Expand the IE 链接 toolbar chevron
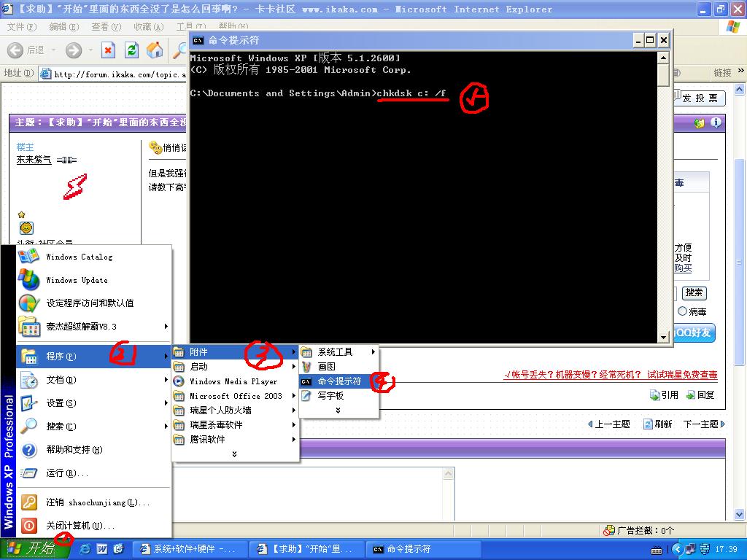Image resolution: width=747 pixels, height=560 pixels. pos(741,71)
